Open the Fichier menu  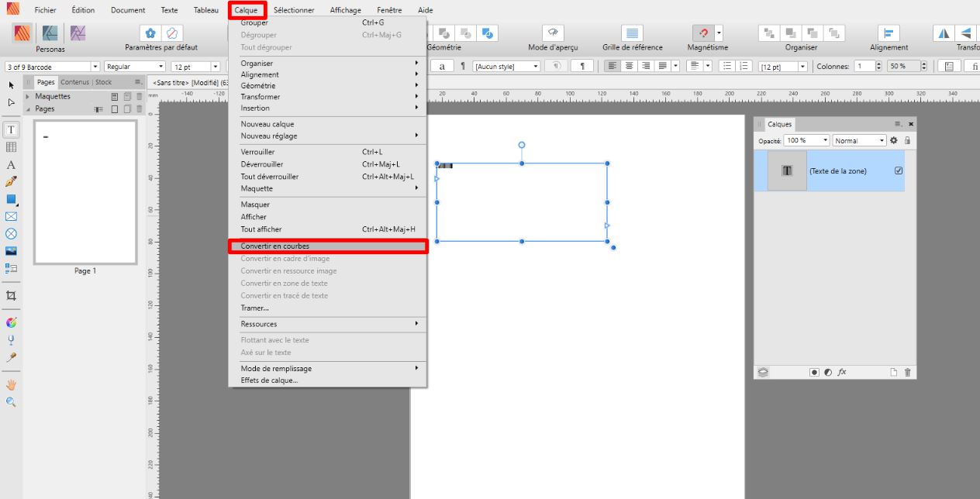coord(45,10)
